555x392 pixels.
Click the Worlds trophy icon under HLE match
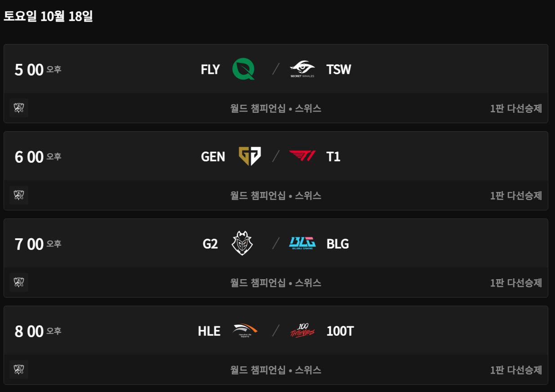coord(19,370)
